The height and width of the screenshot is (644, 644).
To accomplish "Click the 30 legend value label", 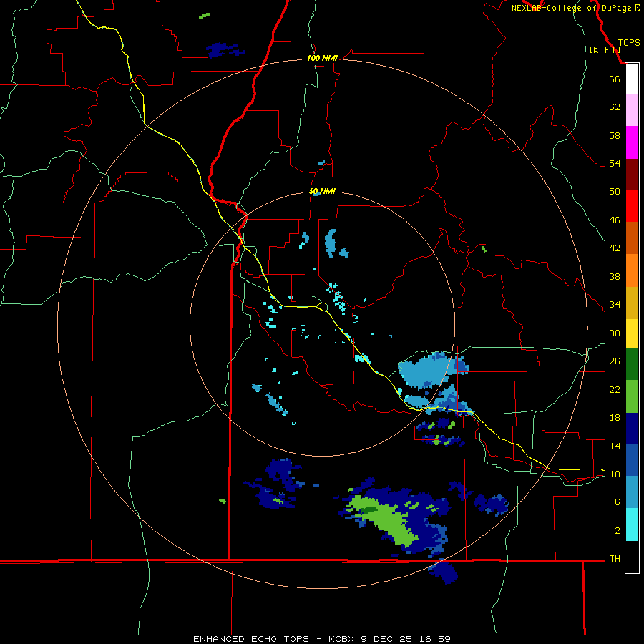I will tap(615, 333).
